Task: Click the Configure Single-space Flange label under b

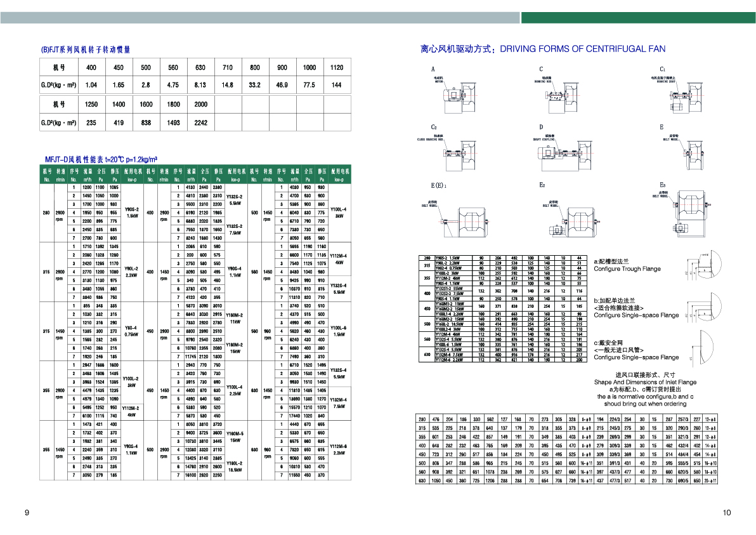Action: pos(635,315)
